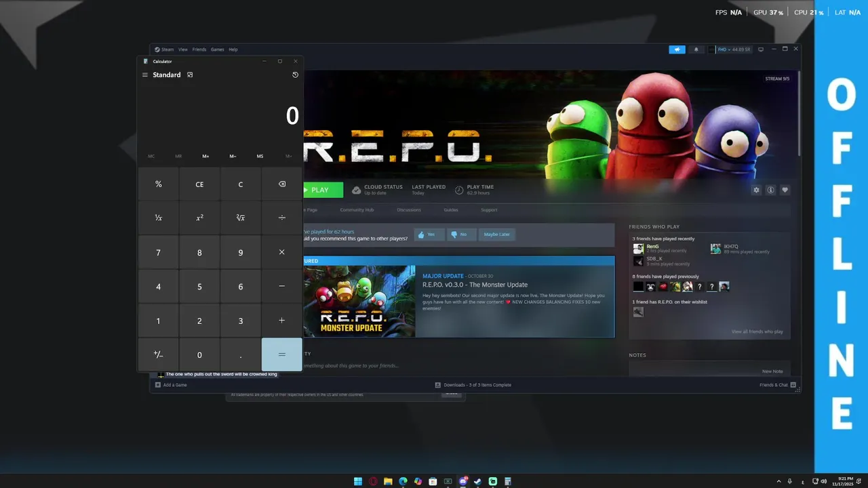Click New Note in Notes section
This screenshot has height=488, width=868.
tap(772, 371)
